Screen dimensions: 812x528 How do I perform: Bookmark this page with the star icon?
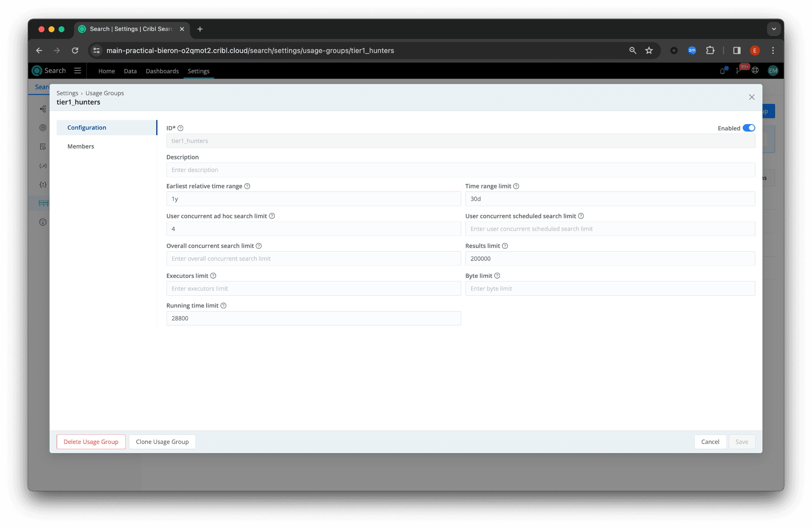tap(649, 50)
